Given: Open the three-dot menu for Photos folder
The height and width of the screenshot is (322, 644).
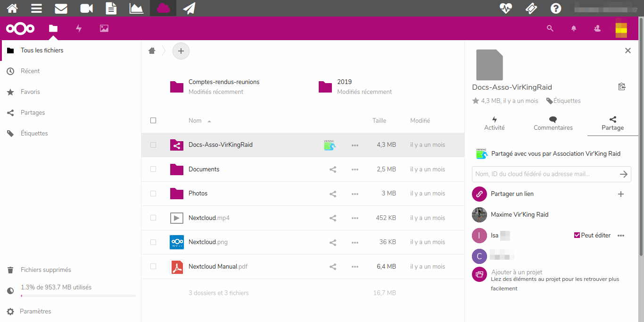Looking at the screenshot, I should [355, 194].
